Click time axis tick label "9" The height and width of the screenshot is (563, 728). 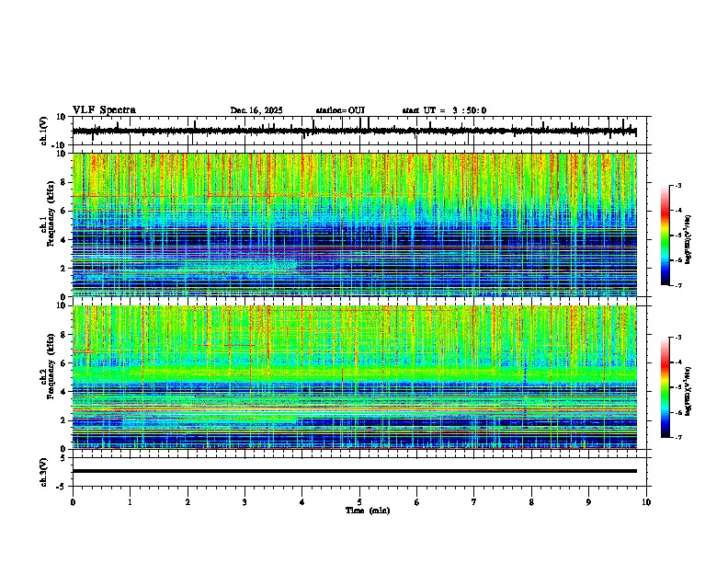(588, 502)
